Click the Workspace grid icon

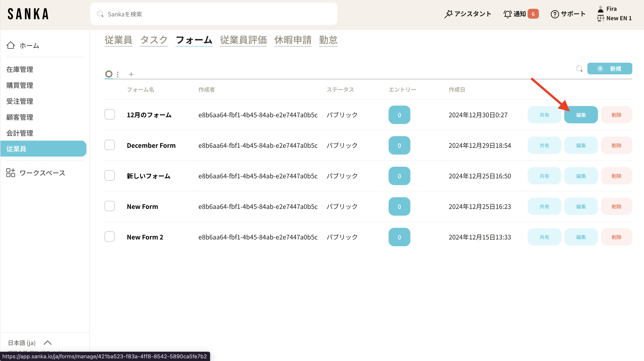(11, 173)
